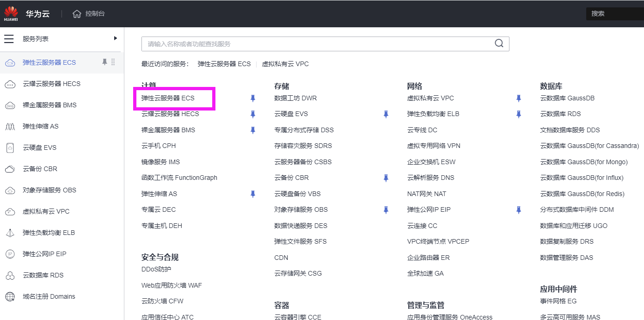This screenshot has height=320, width=644.
Task: Open 专属云 DEC service
Action: (159, 209)
